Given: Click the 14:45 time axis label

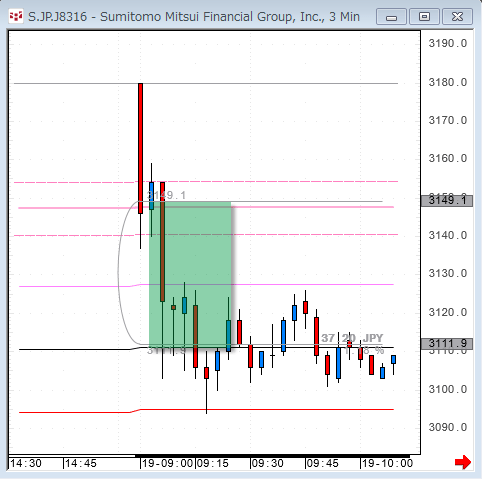Looking at the screenshot, I should click(x=81, y=463).
